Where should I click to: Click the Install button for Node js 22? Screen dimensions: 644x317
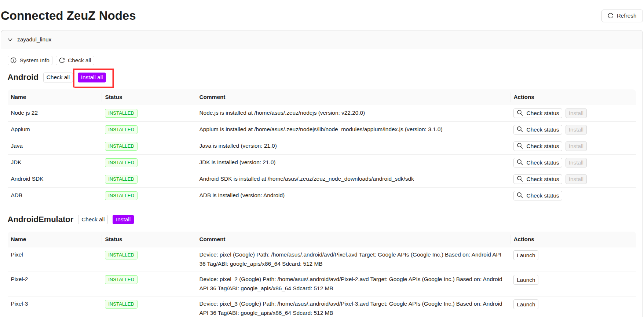tap(576, 113)
